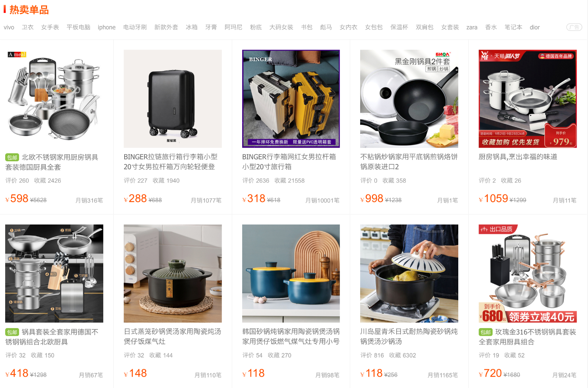Select the 电动牙刷 keyword link
The width and height of the screenshot is (588, 388).
[x=135, y=27]
